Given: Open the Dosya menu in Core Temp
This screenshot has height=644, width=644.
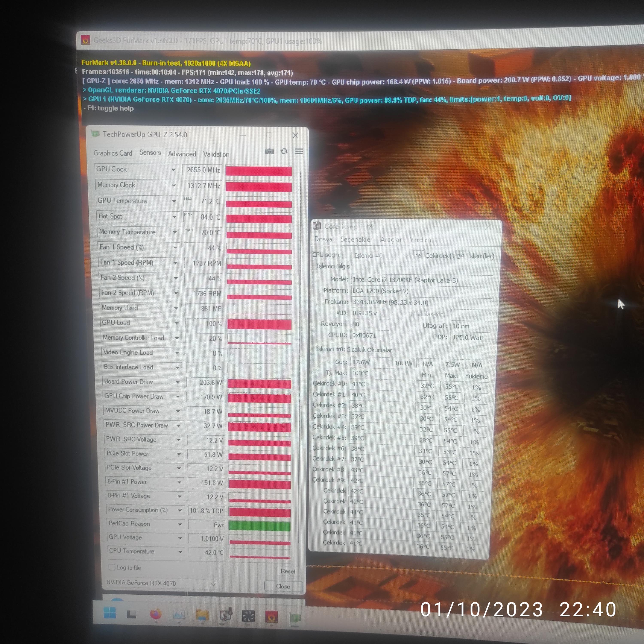Looking at the screenshot, I should [x=323, y=239].
